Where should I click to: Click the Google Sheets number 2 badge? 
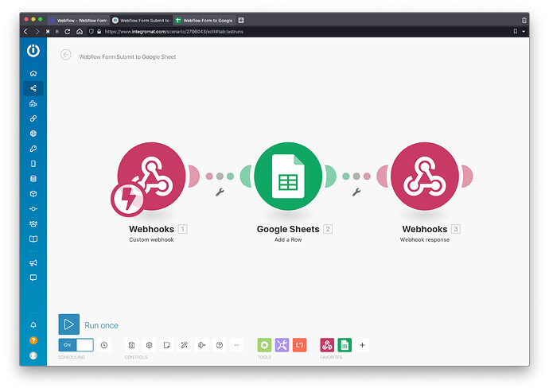click(x=328, y=229)
